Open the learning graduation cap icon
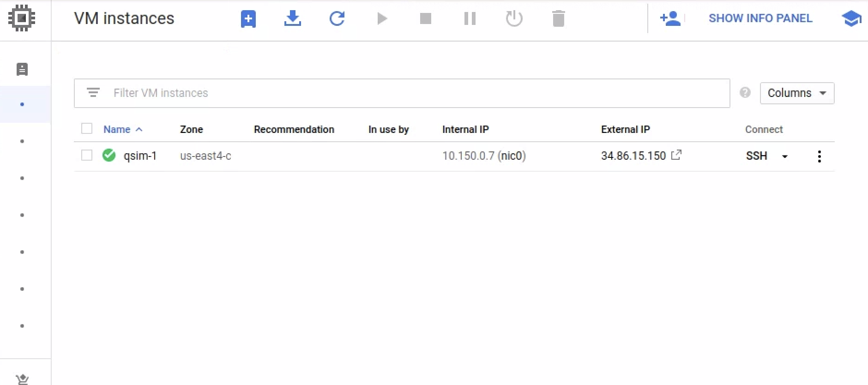The image size is (868, 385). click(851, 19)
